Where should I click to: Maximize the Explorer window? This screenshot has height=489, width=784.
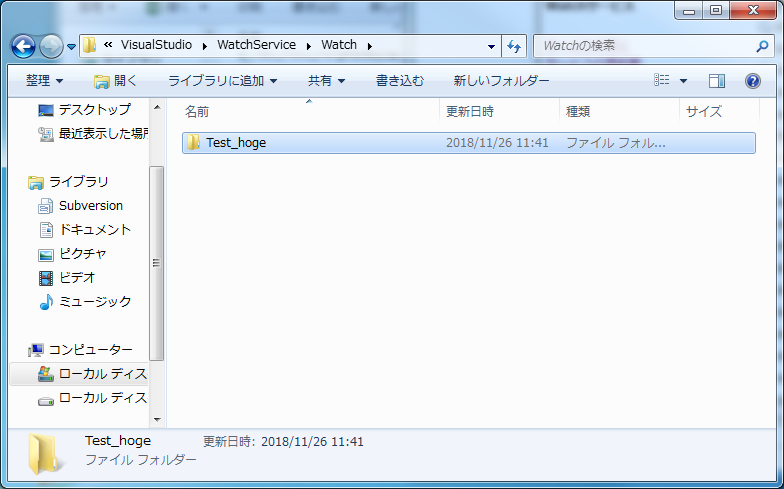[x=716, y=10]
